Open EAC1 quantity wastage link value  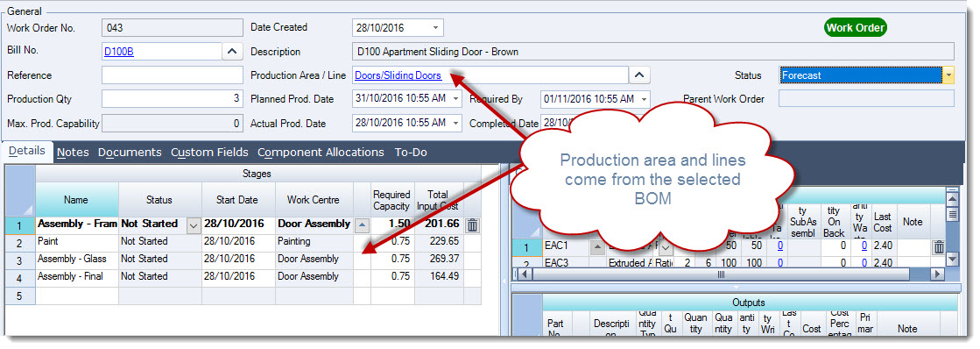pyautogui.click(x=864, y=246)
